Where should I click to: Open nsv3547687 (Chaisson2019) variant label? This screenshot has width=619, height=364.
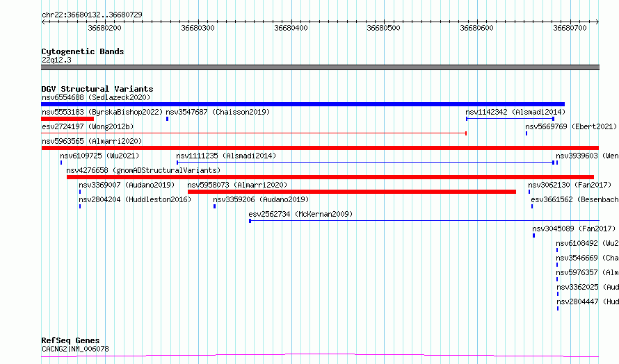tap(218, 112)
